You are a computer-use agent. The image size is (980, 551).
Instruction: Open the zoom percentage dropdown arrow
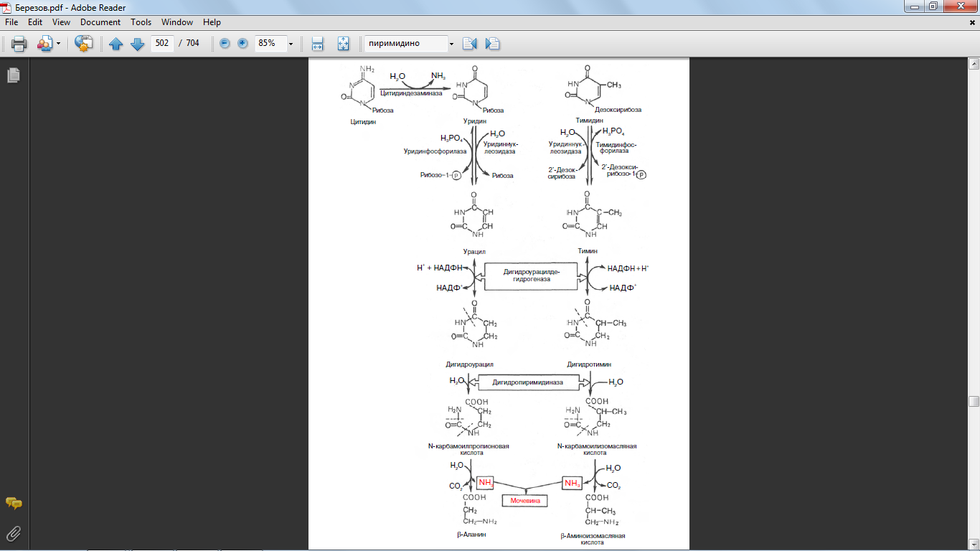pyautogui.click(x=291, y=44)
